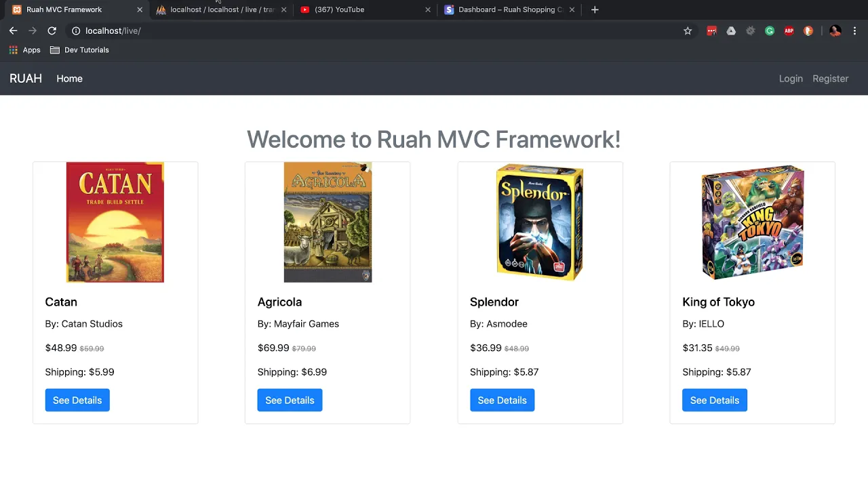Reload the page with the refresh icon

tap(52, 30)
